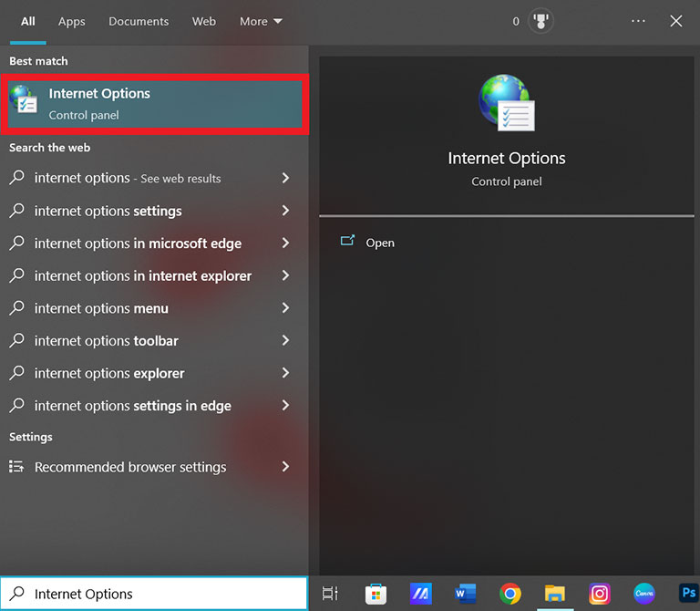The height and width of the screenshot is (611, 700).
Task: Open the blue slashed-M app on taskbar
Action: coord(420,594)
